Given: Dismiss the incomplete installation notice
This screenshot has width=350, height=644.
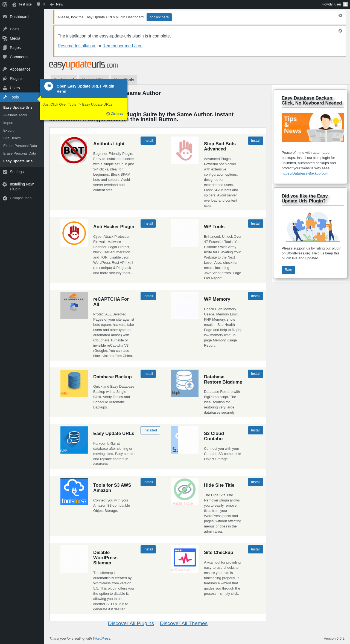Looking at the screenshot, I should (x=340, y=31).
